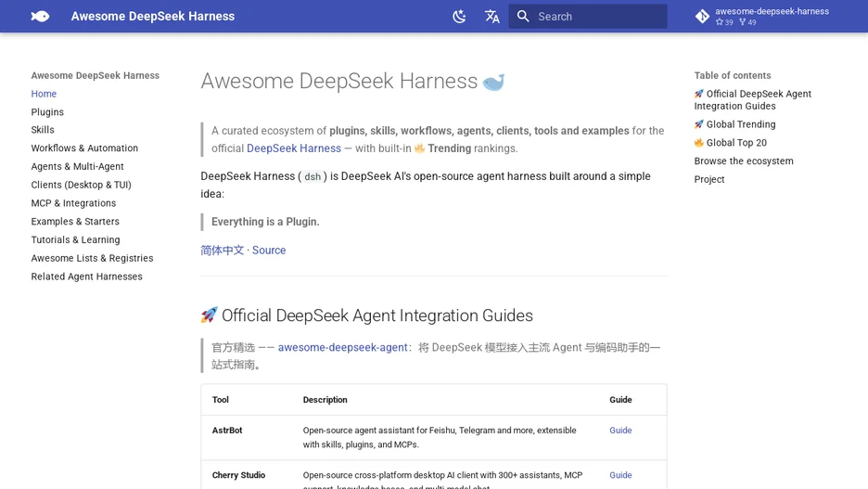Focus the Search input field
Image resolution: width=868 pixels, height=489 pixels.
point(588,16)
